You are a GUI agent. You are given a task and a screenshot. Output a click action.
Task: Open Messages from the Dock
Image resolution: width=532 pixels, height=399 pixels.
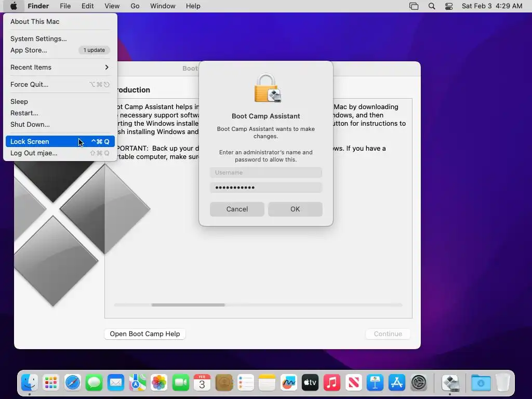pyautogui.click(x=94, y=383)
